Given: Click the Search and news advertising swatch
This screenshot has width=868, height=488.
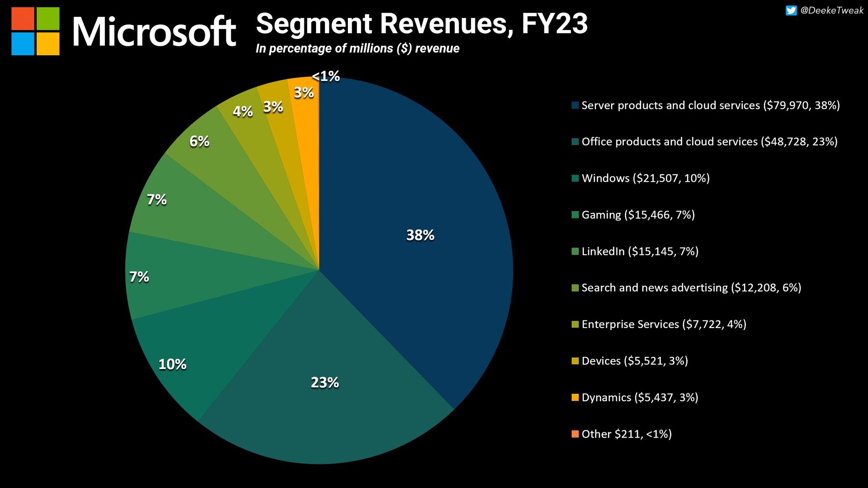Looking at the screenshot, I should pos(575,288).
